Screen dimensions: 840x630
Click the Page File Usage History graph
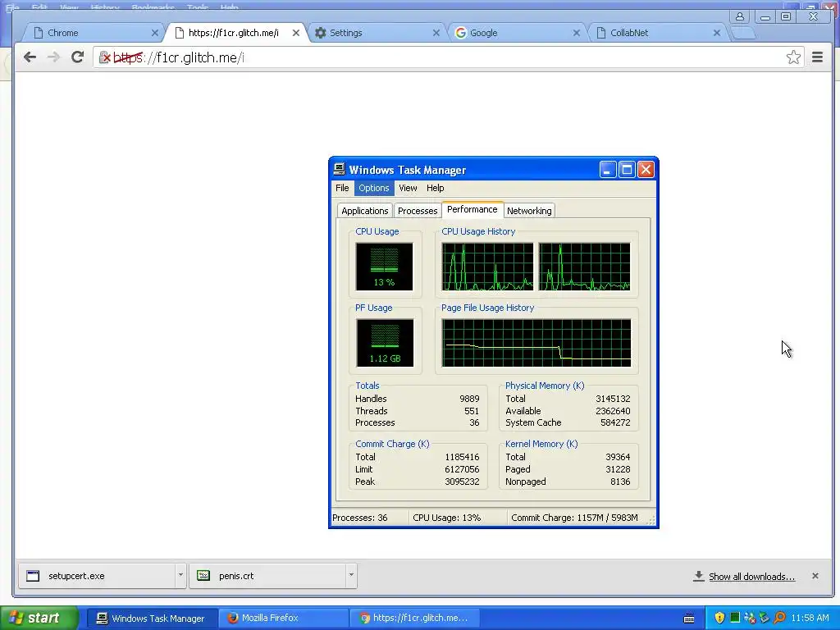[536, 343]
